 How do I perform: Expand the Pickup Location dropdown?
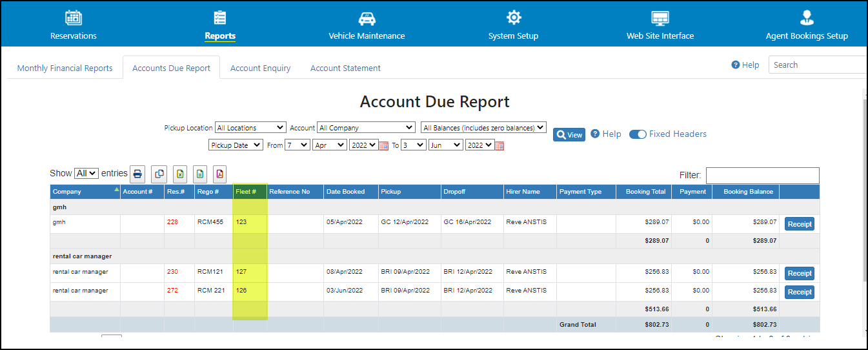[250, 128]
